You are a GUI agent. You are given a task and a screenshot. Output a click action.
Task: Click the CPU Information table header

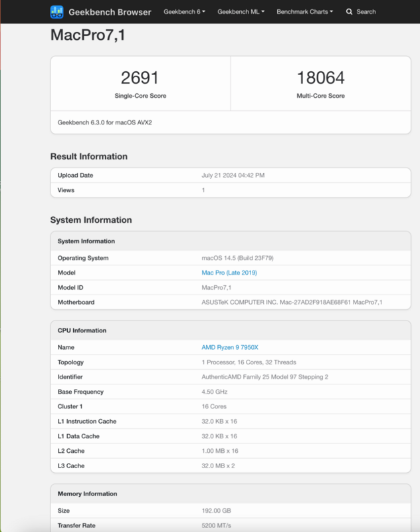(82, 331)
